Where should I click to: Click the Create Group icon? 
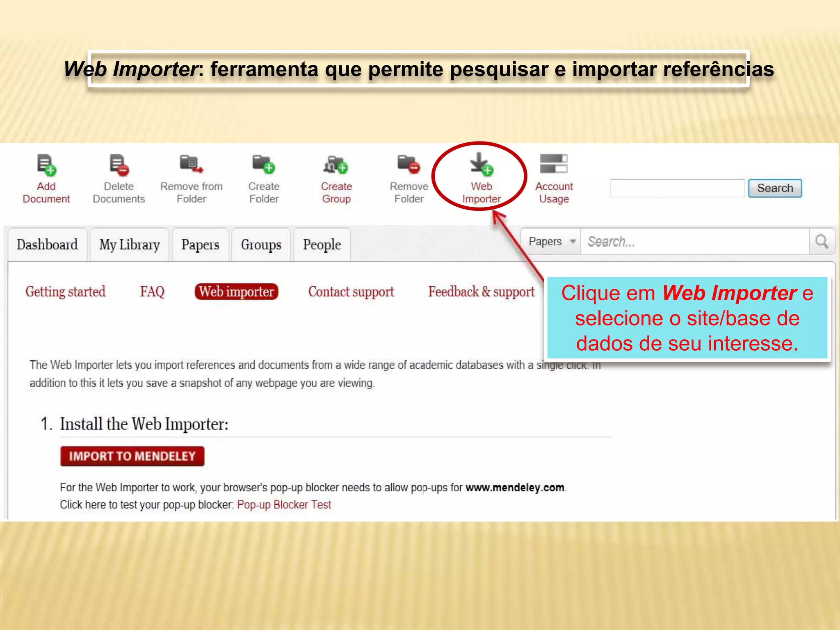point(336,164)
